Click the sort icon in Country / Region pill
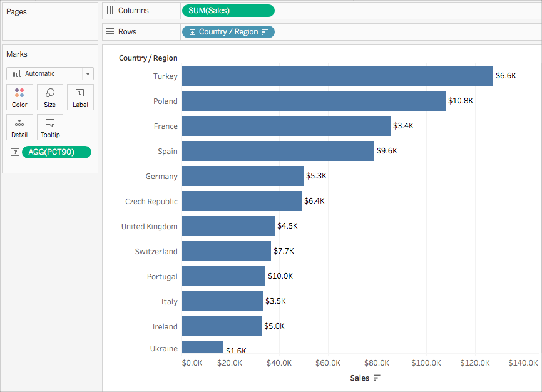Image resolution: width=542 pixels, height=392 pixels. (265, 32)
